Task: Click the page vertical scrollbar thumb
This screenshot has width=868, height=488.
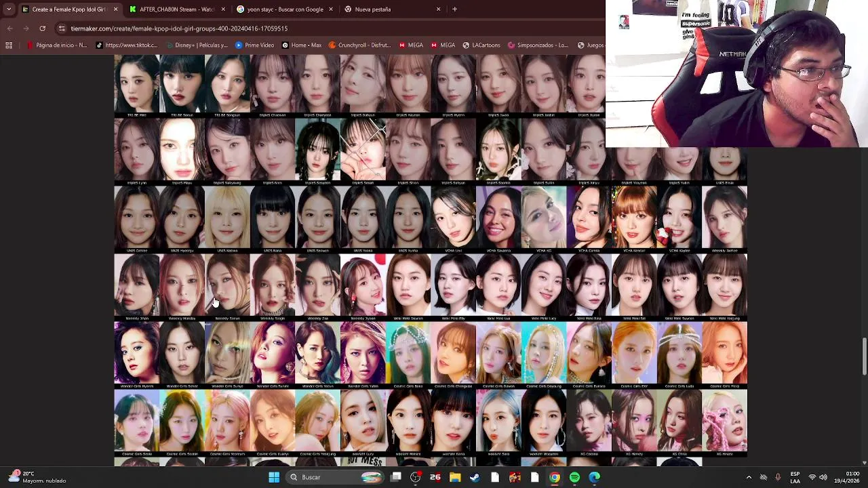Action: pyautogui.click(x=864, y=356)
